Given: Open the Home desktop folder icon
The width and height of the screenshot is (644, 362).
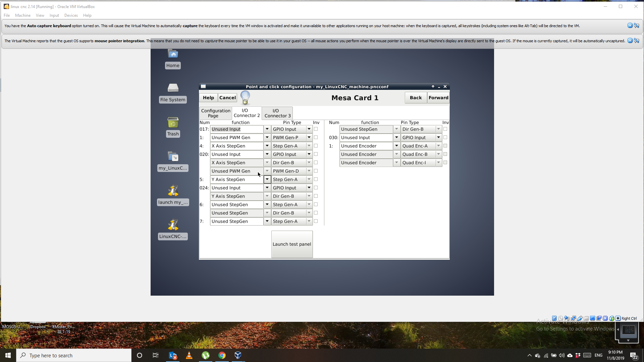Looking at the screenshot, I should [x=173, y=54].
